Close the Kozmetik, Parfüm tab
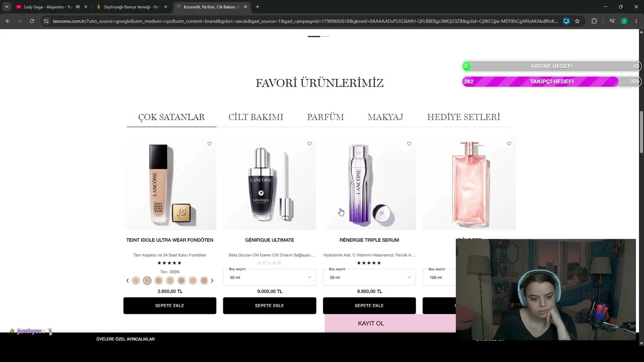This screenshot has width=644, height=362. point(246,7)
